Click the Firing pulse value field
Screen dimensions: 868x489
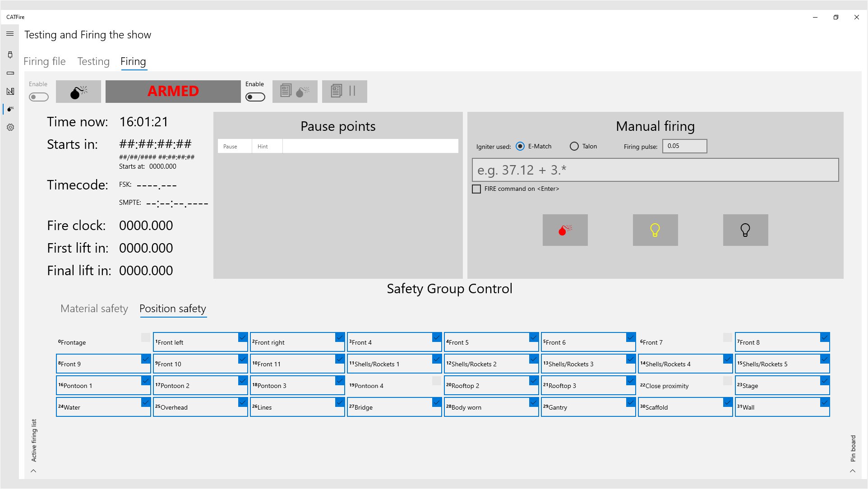click(x=684, y=146)
